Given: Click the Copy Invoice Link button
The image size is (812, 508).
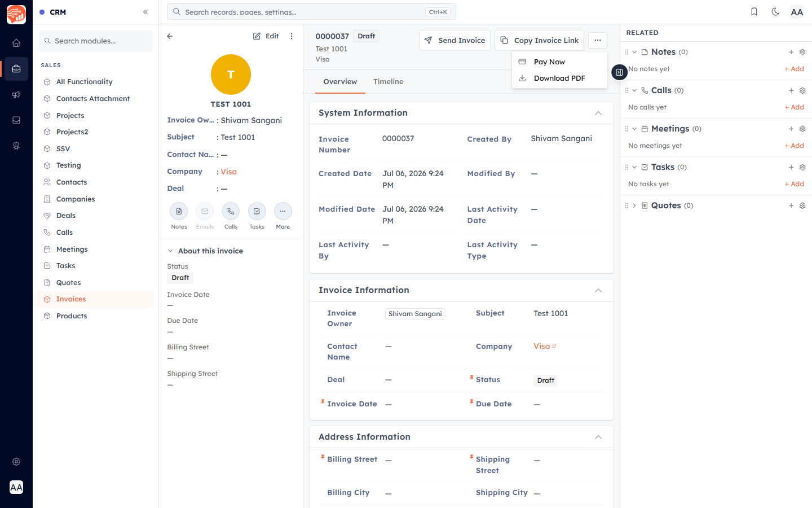Looking at the screenshot, I should click(x=539, y=40).
